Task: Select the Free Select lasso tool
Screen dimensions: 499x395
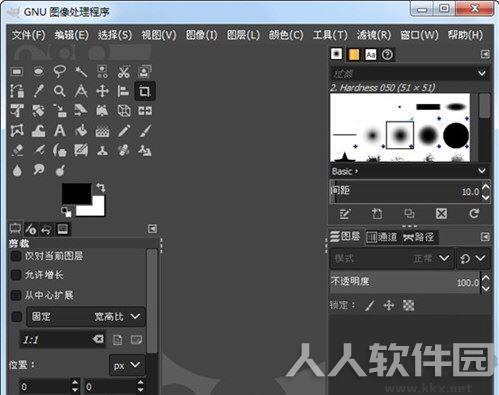Action: coord(60,71)
